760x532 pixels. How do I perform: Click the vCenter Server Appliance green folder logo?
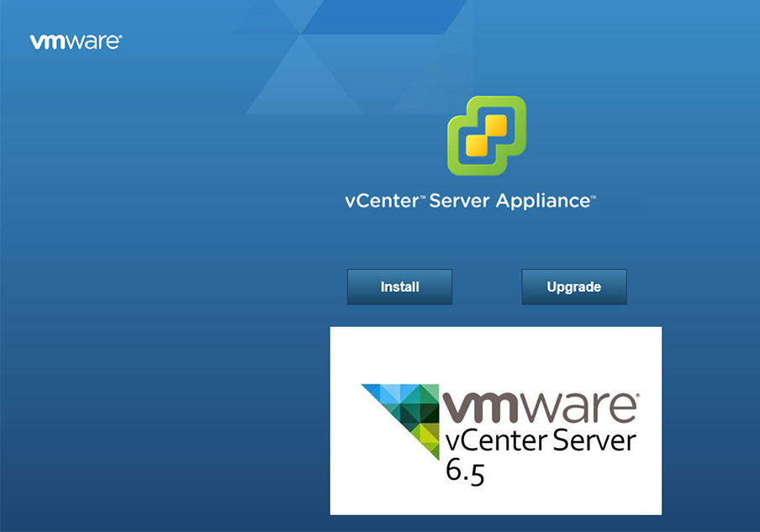click(x=486, y=136)
